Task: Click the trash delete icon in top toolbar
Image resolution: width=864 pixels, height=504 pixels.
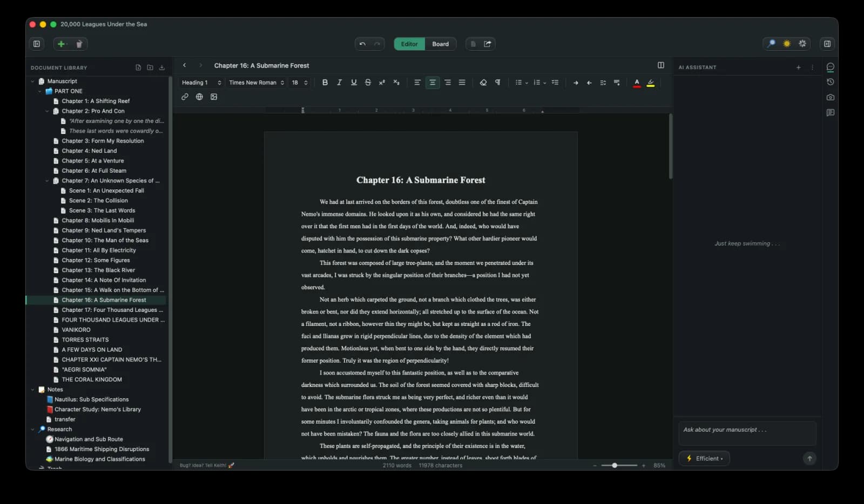Action: (79, 44)
